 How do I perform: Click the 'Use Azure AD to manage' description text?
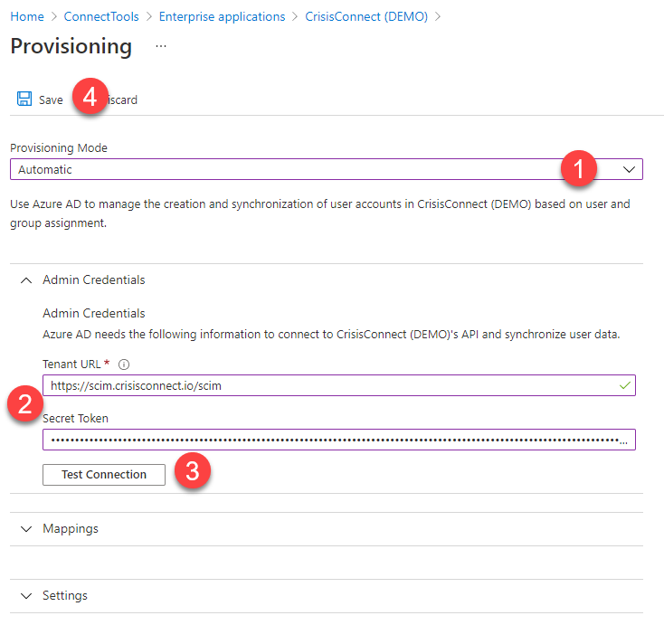(320, 213)
